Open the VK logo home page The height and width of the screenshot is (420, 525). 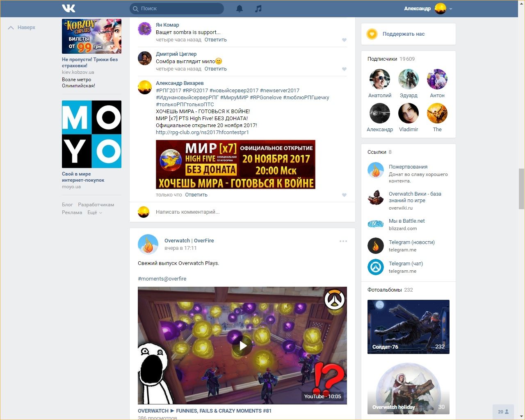tap(68, 8)
